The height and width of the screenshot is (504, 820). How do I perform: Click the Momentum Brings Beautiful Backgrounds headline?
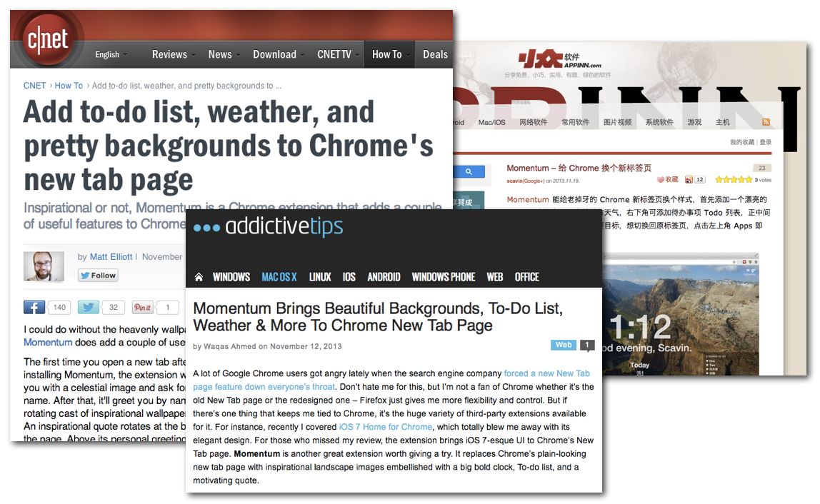point(378,317)
